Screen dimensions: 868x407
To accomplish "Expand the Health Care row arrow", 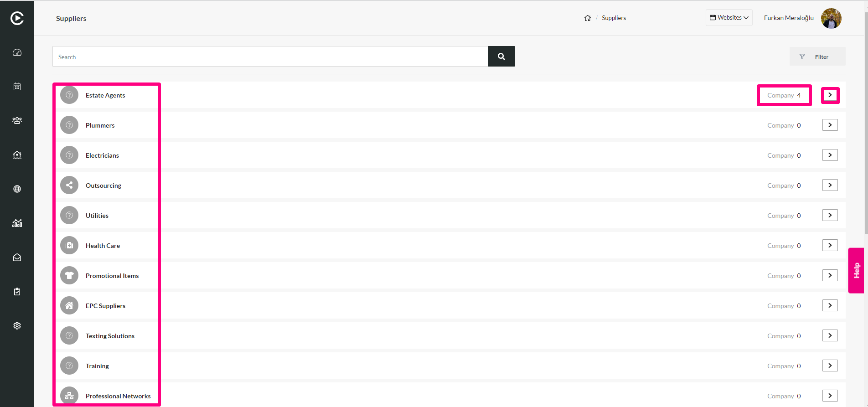I will 830,246.
